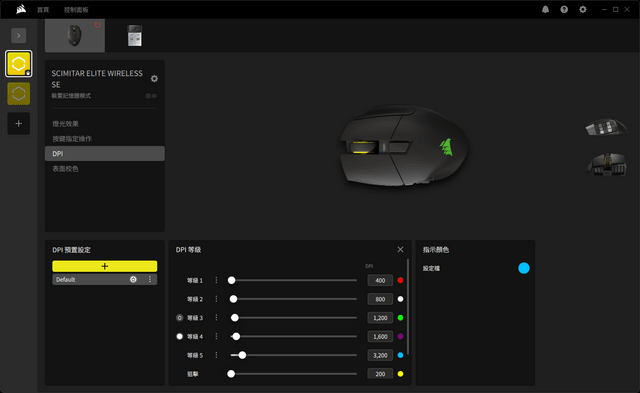
Task: Select the radio button beside level 3
Action: [180, 318]
